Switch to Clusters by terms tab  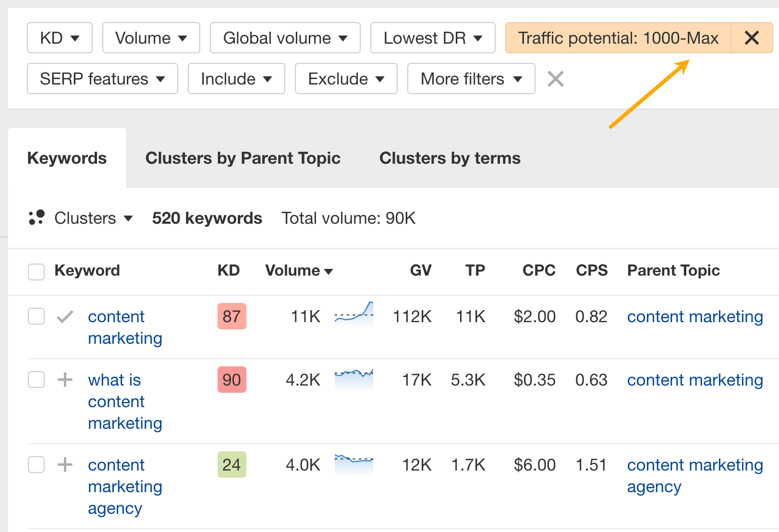click(x=450, y=158)
